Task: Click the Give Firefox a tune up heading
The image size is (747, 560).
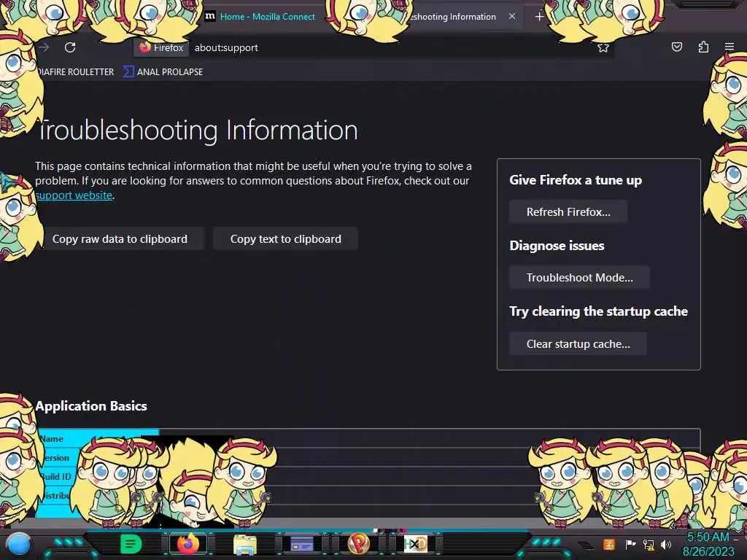Action: pos(576,180)
